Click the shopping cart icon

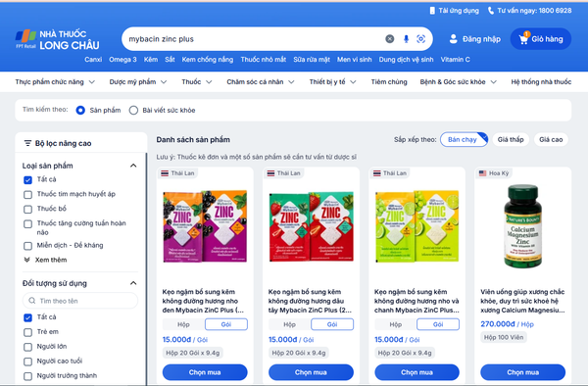tap(523, 38)
